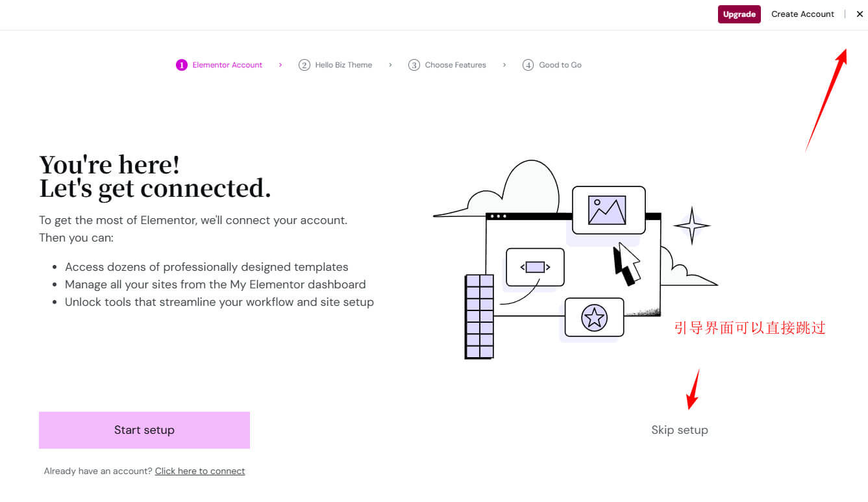Open the Create Account link

tap(802, 14)
